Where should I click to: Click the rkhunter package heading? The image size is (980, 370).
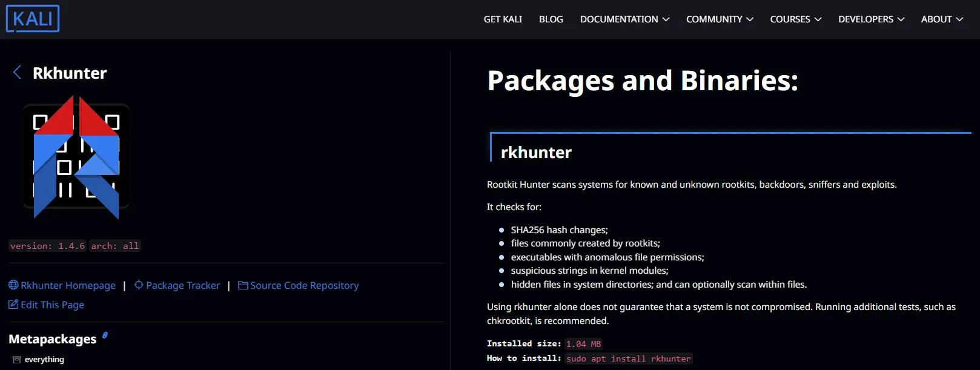pyautogui.click(x=536, y=152)
